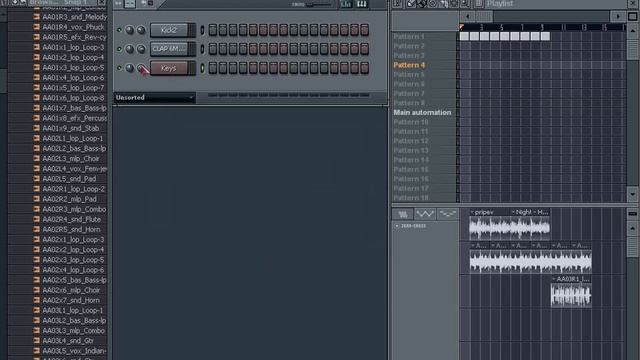Activate the first step of Kick2 row

pyautogui.click(x=213, y=30)
